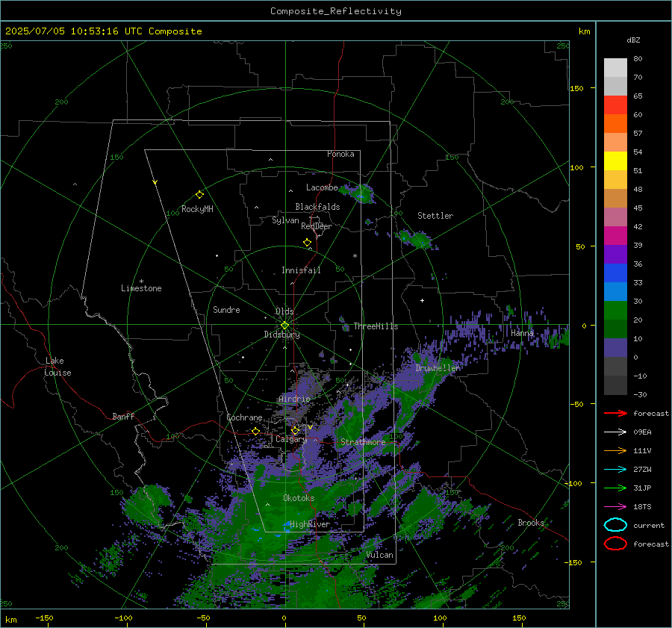Click the asterisk marker above Limestone

(x=141, y=282)
